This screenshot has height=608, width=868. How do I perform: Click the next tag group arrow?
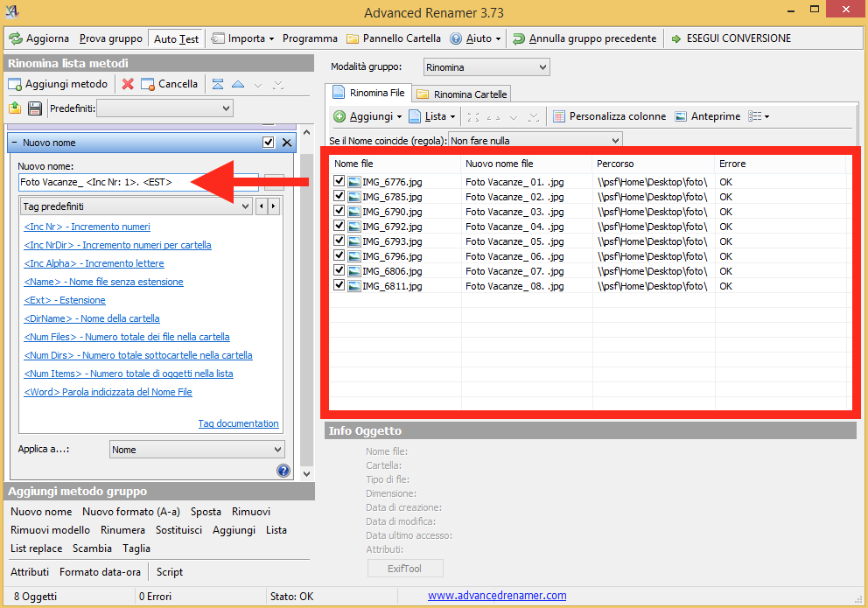click(274, 206)
